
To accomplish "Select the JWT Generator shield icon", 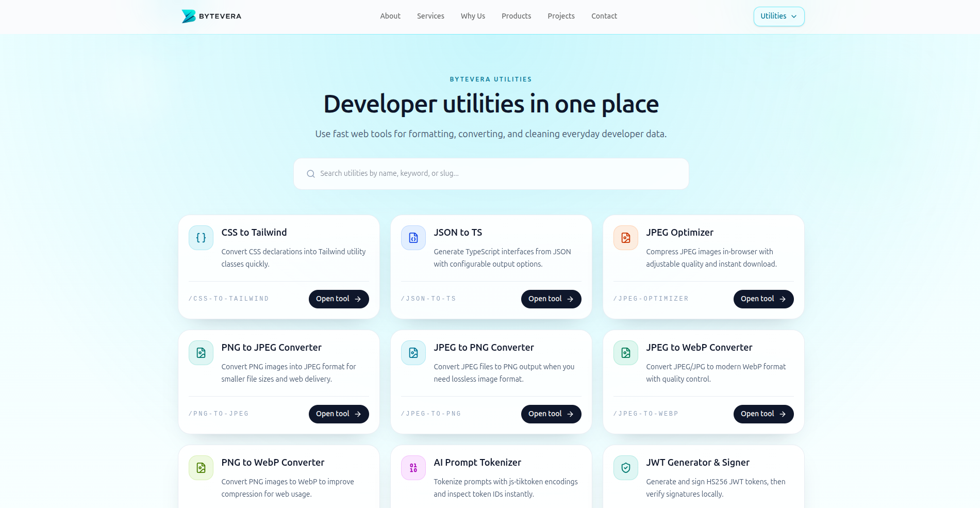I will click(x=625, y=468).
